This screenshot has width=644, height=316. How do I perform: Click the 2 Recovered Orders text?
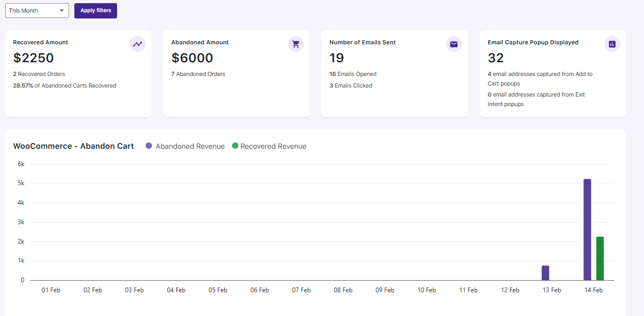[39, 74]
